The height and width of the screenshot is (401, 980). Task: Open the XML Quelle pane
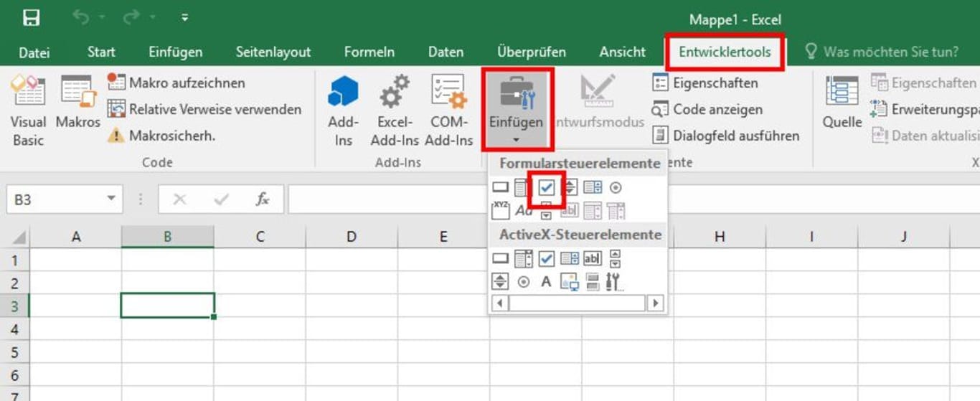point(842,103)
